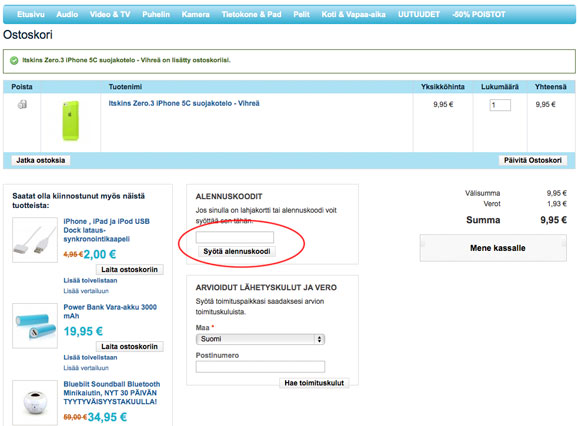Click the Lukumäärä quantity field
The height and width of the screenshot is (426, 578).
500,105
